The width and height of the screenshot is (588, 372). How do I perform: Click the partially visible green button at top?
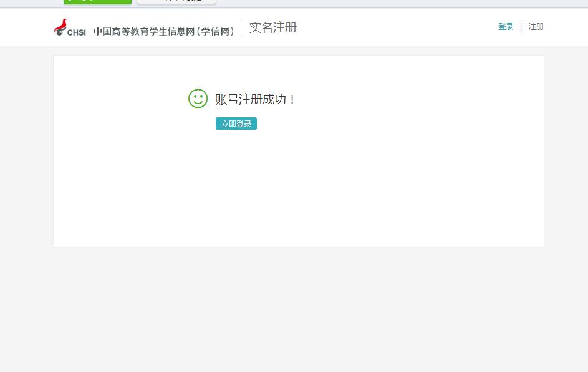click(x=97, y=2)
